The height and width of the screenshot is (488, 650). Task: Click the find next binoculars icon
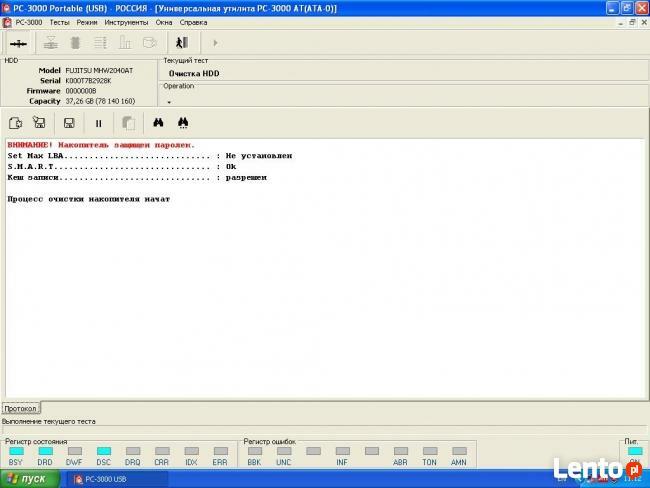click(183, 123)
